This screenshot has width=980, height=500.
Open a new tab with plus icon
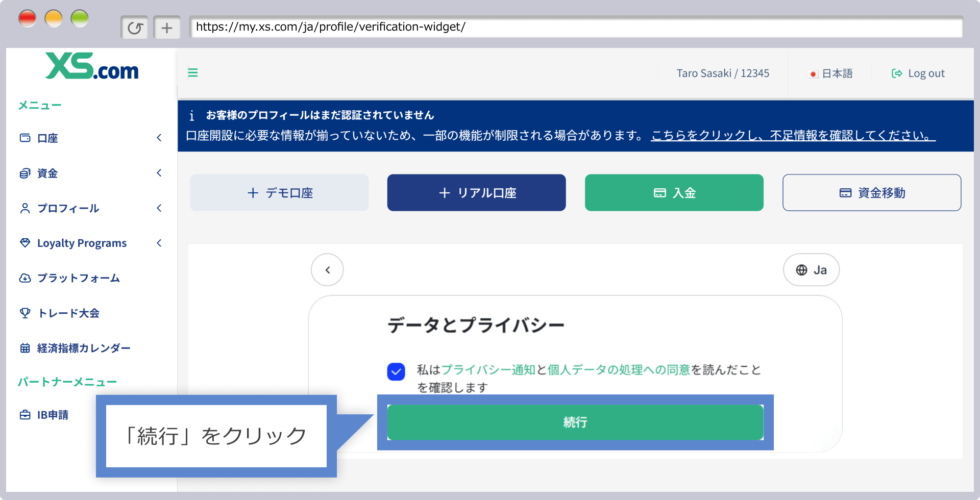coord(167,28)
